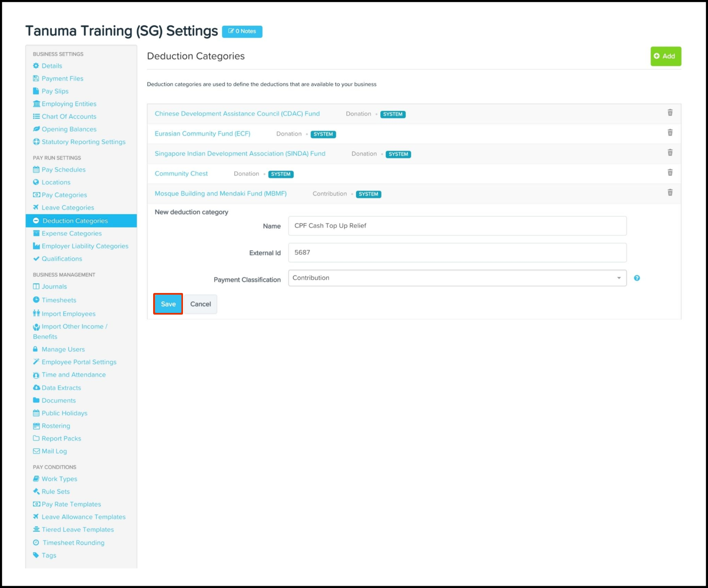Screen dimensions: 708x588
Task: Click trash icon for Mosque Building Fund
Action: pyautogui.click(x=670, y=192)
